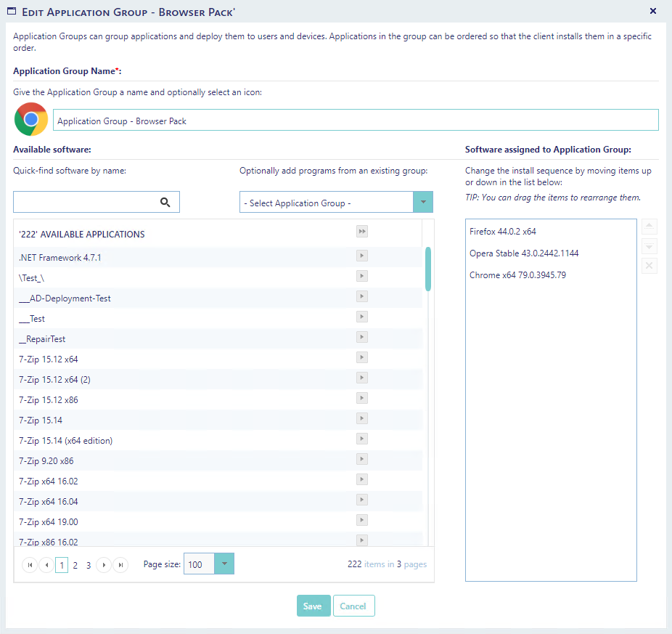Switch to page 3 of applications

tap(89, 565)
